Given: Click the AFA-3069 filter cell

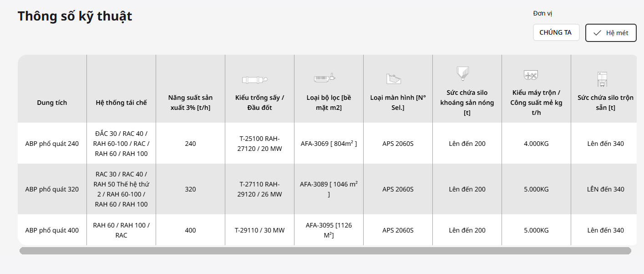Looking at the screenshot, I should point(329,144).
